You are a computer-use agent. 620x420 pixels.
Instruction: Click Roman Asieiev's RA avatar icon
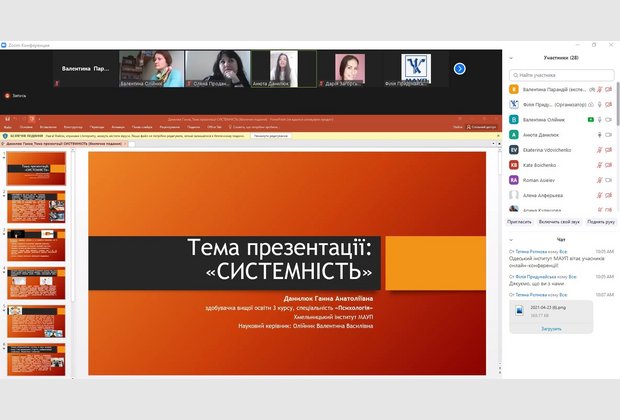click(514, 179)
